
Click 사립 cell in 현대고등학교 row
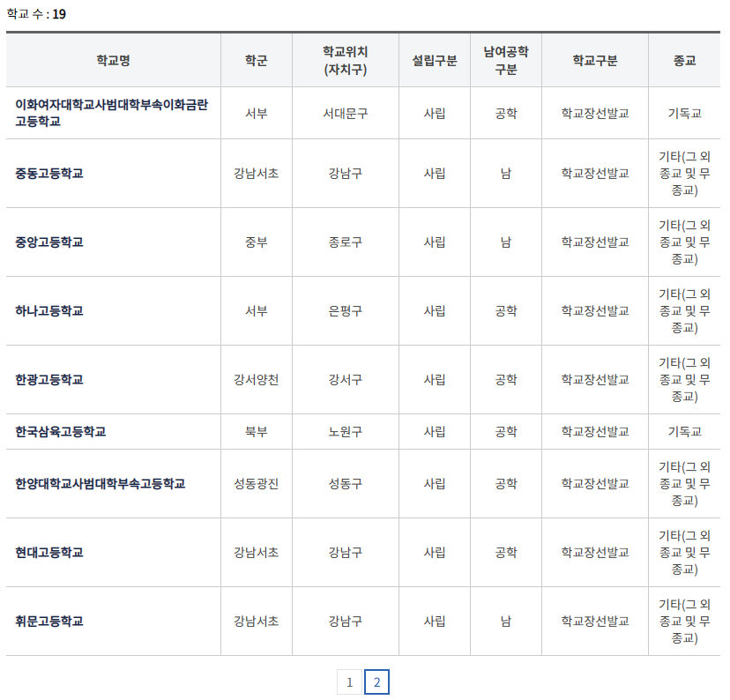coord(435,553)
